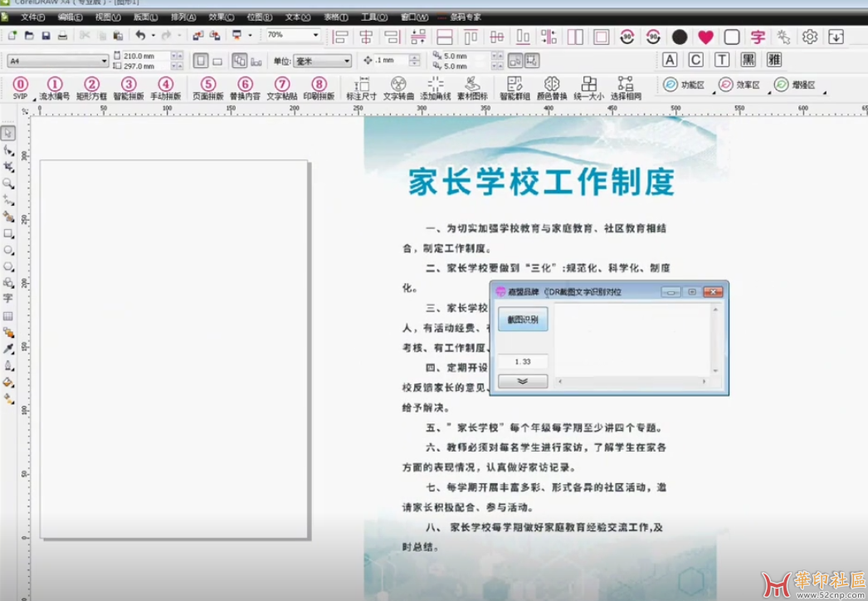Click the 标注尺寸 dimension icon
This screenshot has width=868, height=601.
click(362, 88)
